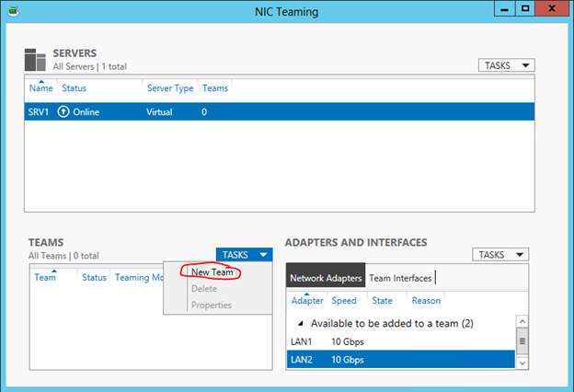This screenshot has height=392, width=574.
Task: Choose Delete from the Teams tasks menu
Action: tap(204, 289)
